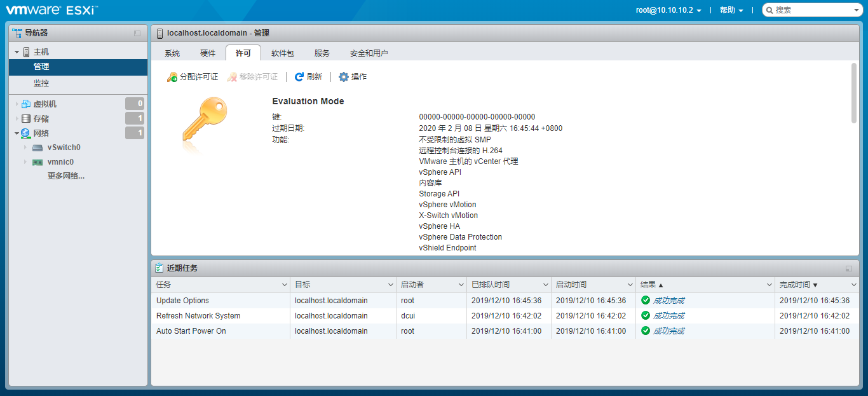
Task: Select the 许可 licensing tab
Action: pos(243,53)
